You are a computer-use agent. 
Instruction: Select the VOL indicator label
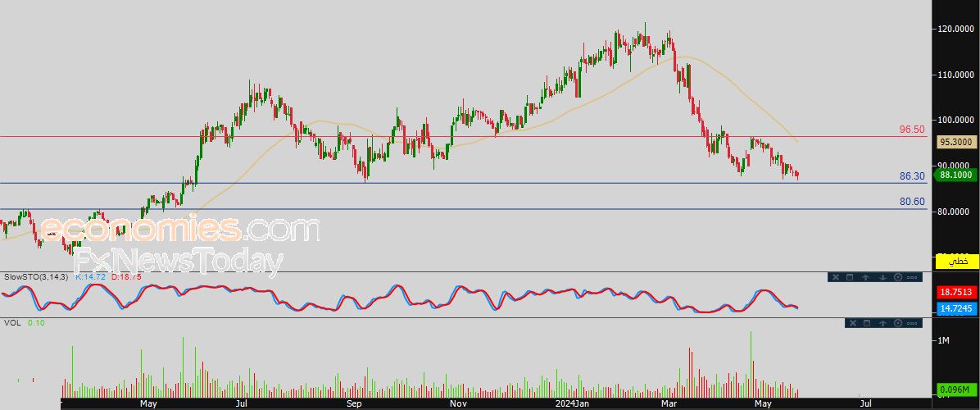coord(12,322)
